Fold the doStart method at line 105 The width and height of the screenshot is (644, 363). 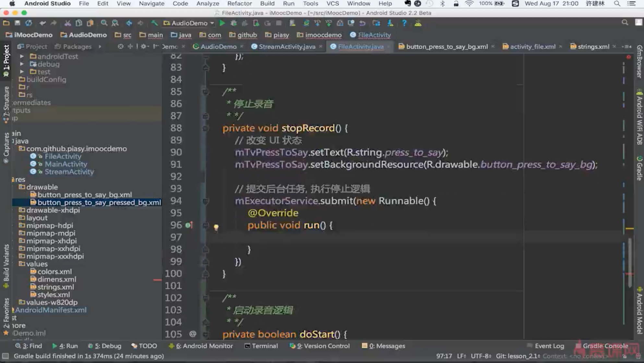click(206, 334)
